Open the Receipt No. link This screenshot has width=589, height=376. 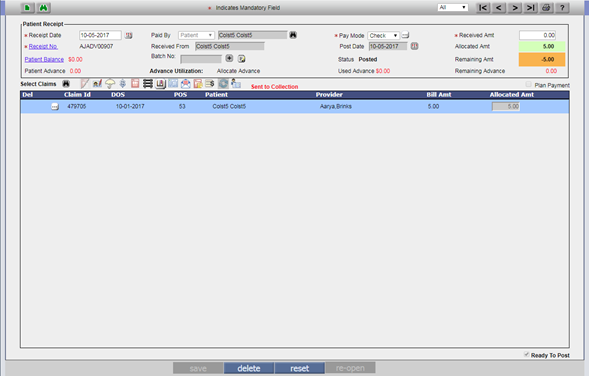43,47
